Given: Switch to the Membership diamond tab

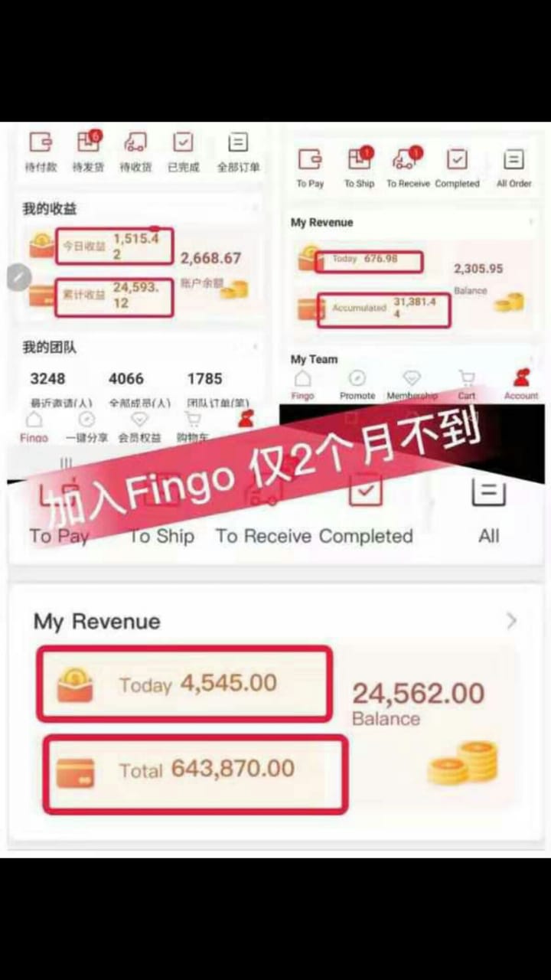Looking at the screenshot, I should [x=412, y=384].
